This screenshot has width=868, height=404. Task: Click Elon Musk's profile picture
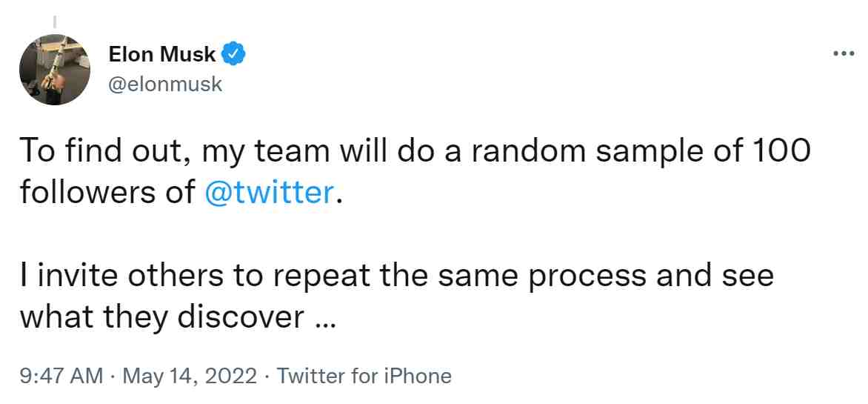pyautogui.click(x=55, y=69)
